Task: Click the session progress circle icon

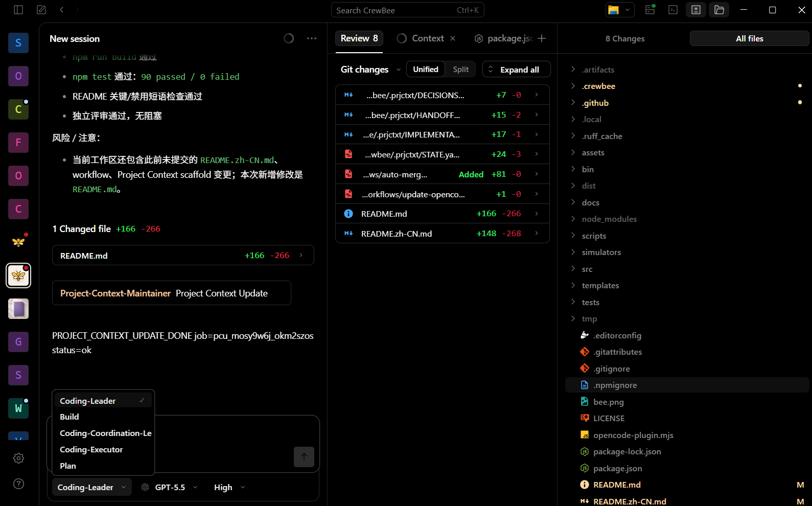Action: (289, 38)
